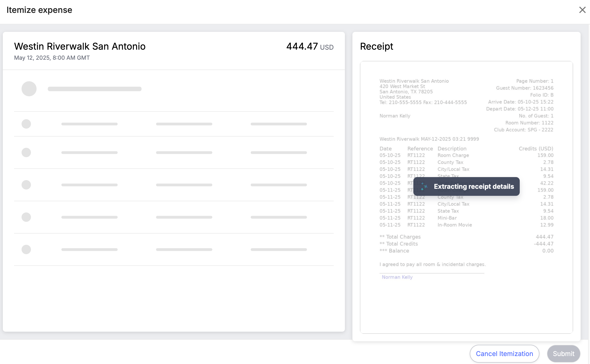Click the Westin Riverwalk San Antonio heading
590x364 pixels.
click(80, 46)
